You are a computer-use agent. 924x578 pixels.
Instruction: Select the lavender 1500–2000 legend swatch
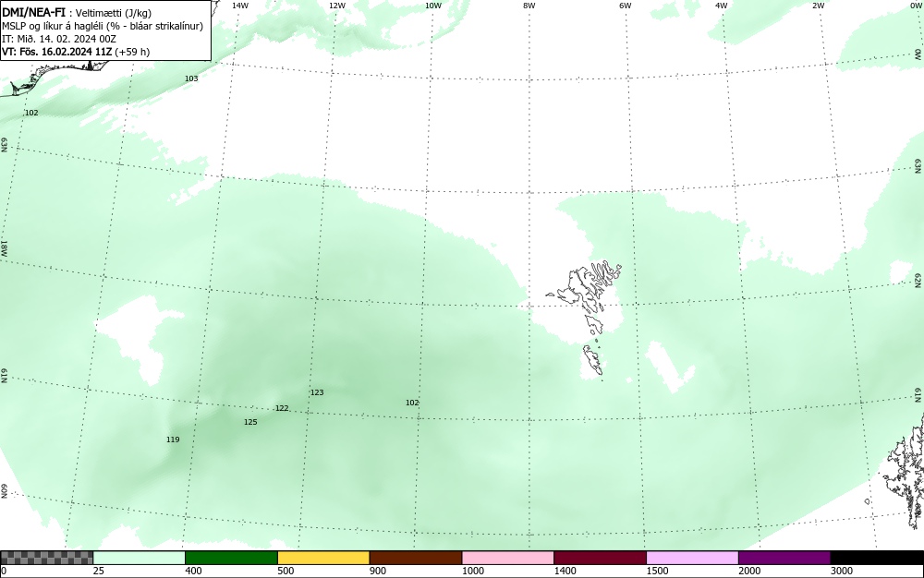(x=692, y=558)
